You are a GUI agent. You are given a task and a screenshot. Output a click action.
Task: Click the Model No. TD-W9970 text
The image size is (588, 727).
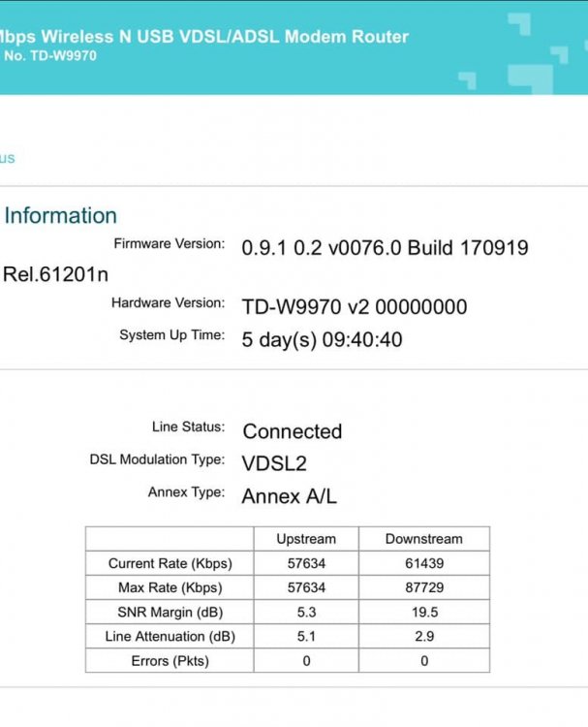(x=48, y=56)
